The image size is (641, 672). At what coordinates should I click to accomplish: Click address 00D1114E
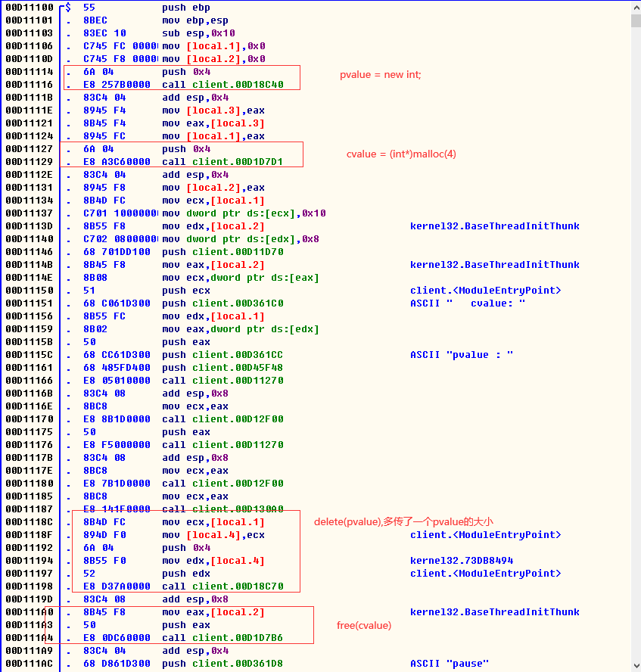(x=29, y=277)
